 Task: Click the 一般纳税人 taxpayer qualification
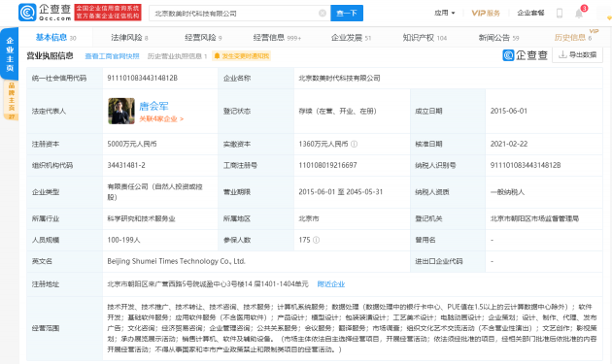coord(507,192)
